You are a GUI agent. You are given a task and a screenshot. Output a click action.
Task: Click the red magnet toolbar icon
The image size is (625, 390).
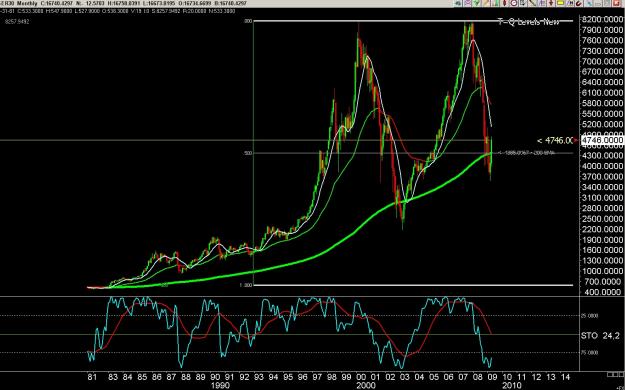[x=579, y=3]
